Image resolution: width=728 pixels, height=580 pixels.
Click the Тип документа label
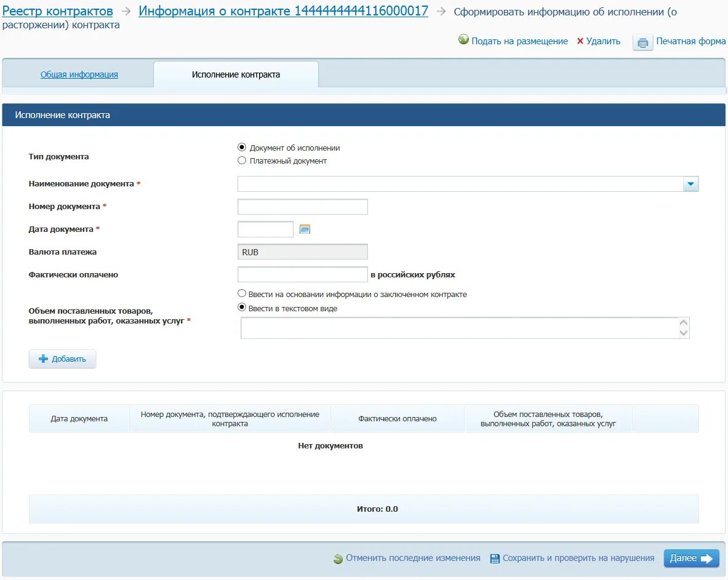[x=58, y=157]
